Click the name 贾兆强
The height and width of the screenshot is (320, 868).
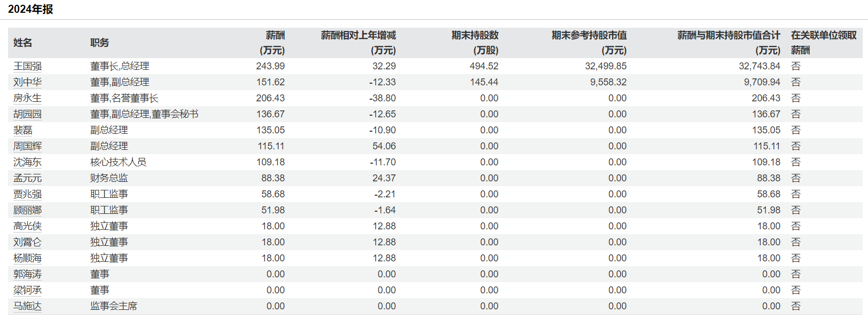click(x=27, y=194)
